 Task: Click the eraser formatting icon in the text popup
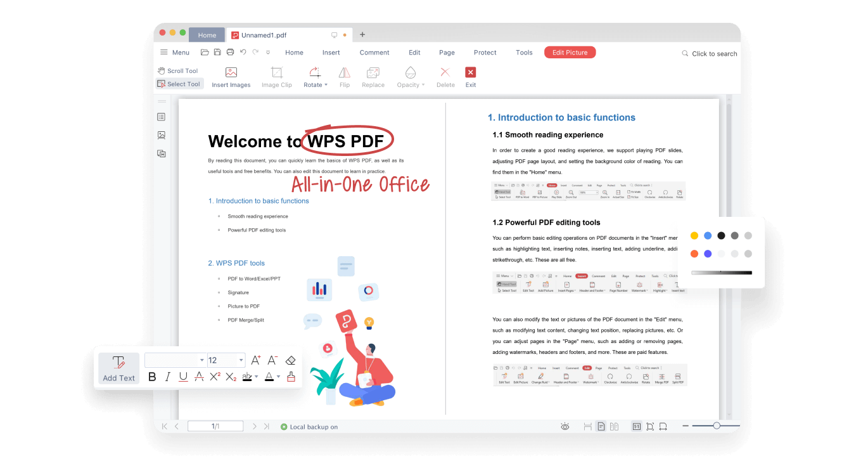point(290,360)
